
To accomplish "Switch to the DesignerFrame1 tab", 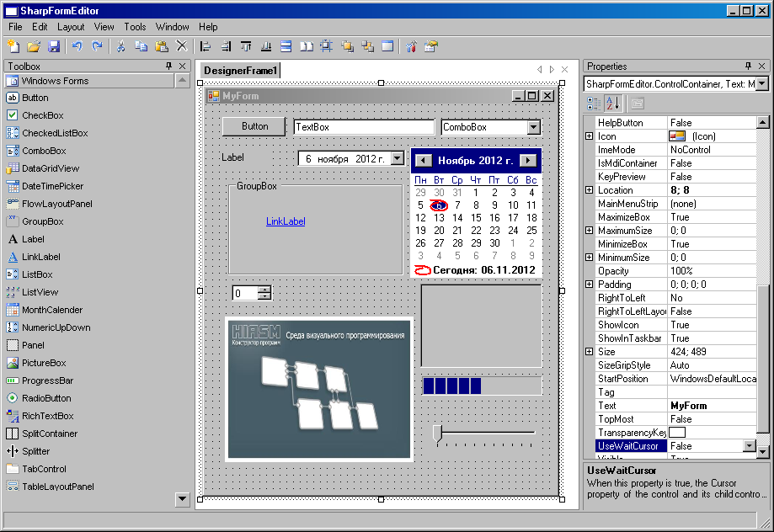I will pyautogui.click(x=240, y=71).
